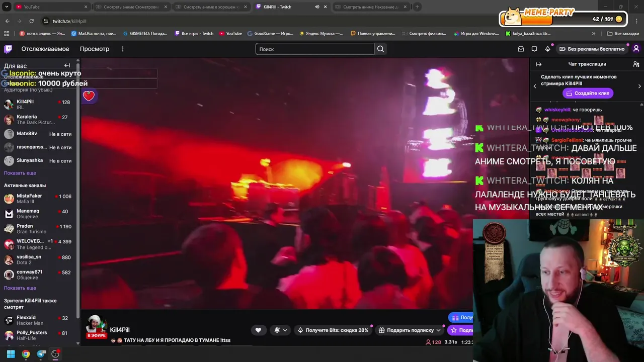Switch to Смотреть аниме Наказание tab
644x362 pixels.
click(x=371, y=7)
